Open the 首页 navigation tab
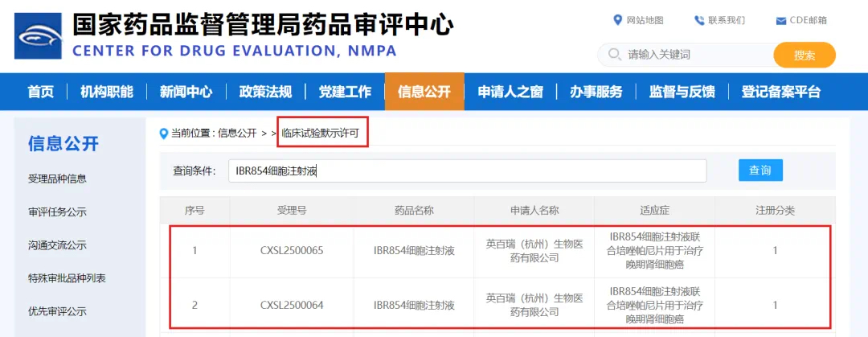 coord(40,92)
